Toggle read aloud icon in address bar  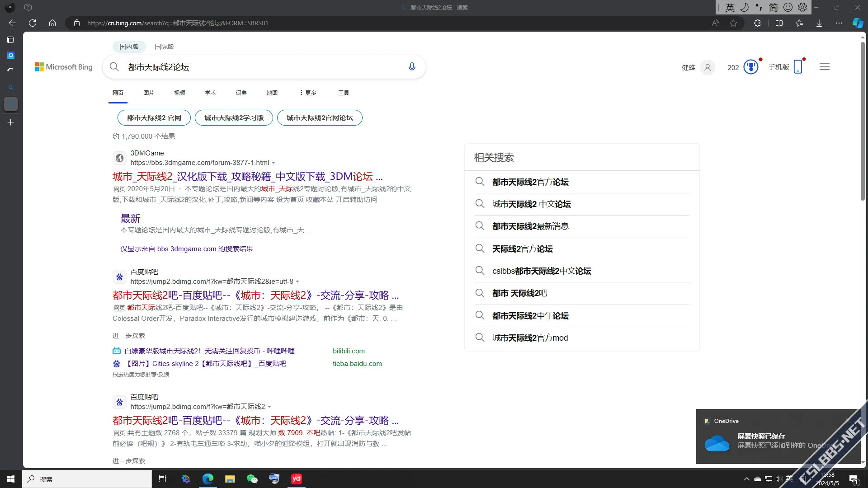[715, 23]
